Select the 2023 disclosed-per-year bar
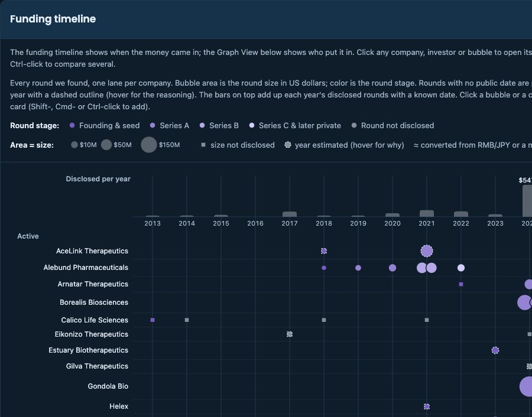Image resolution: width=532 pixels, height=417 pixels. [x=495, y=216]
